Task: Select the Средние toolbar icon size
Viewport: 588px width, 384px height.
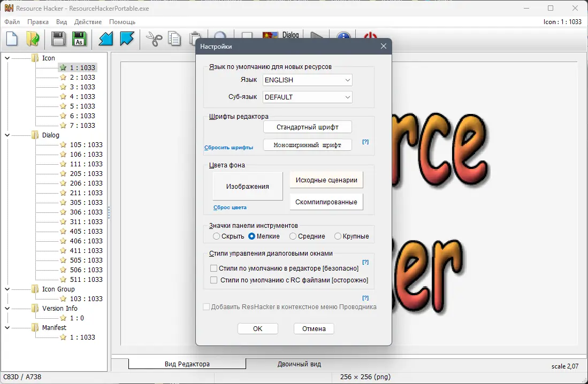Action: [x=294, y=236]
